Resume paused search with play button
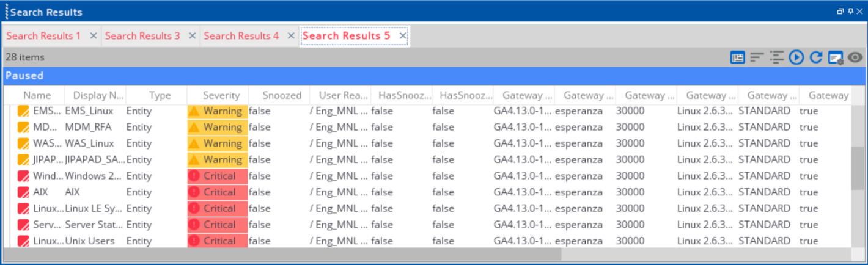Screen dimensions: 868x265 [796, 57]
